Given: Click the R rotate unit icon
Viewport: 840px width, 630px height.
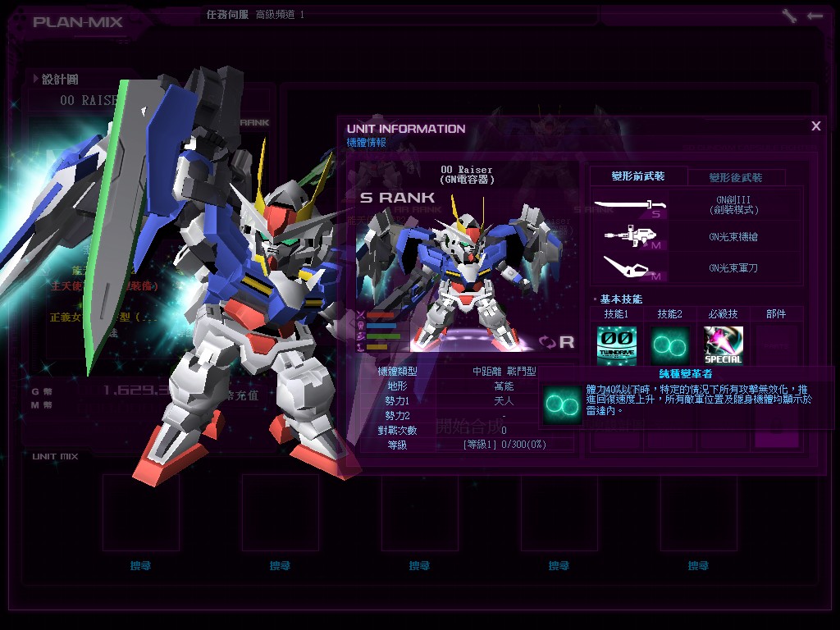Looking at the screenshot, I should (557, 342).
